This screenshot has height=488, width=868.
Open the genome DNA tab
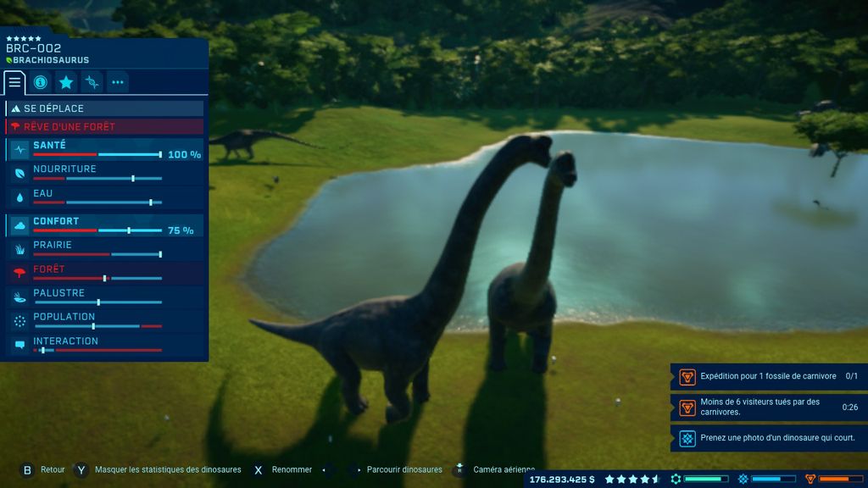click(92, 82)
